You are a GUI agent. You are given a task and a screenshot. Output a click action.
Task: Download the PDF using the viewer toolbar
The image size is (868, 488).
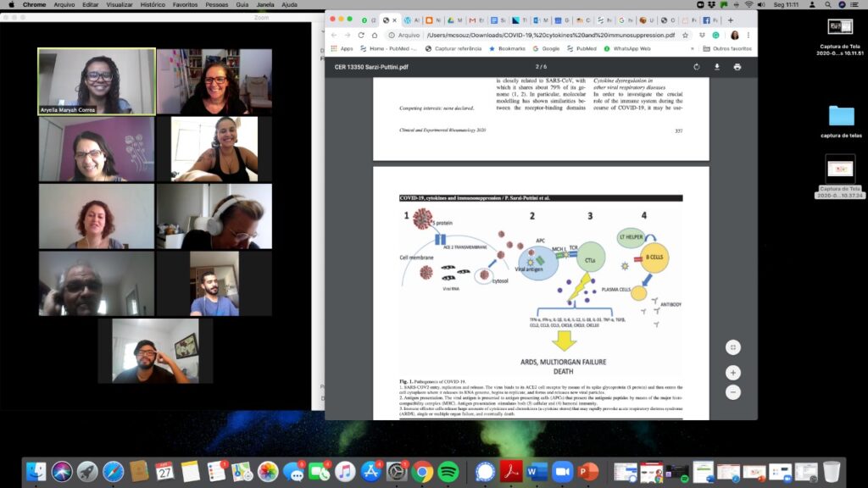tap(717, 67)
